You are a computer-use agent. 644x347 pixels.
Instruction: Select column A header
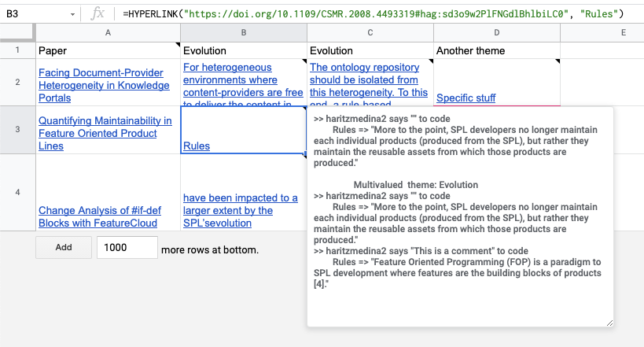108,32
